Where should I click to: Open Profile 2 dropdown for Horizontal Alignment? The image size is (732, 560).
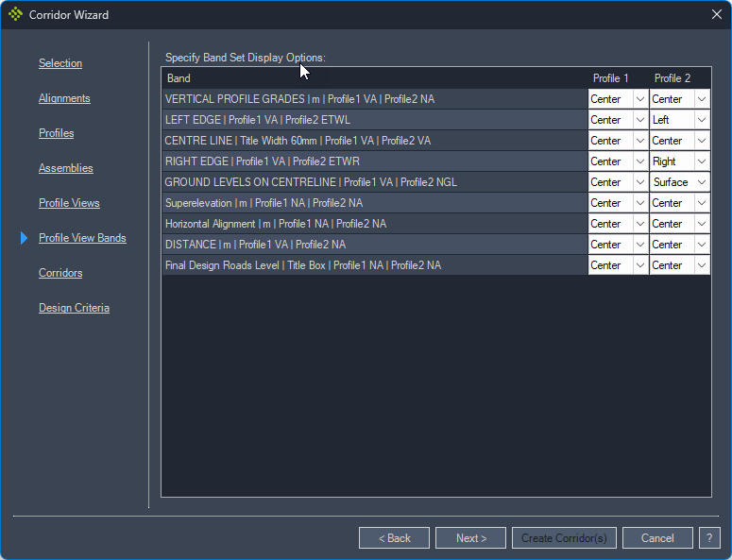tap(680, 224)
